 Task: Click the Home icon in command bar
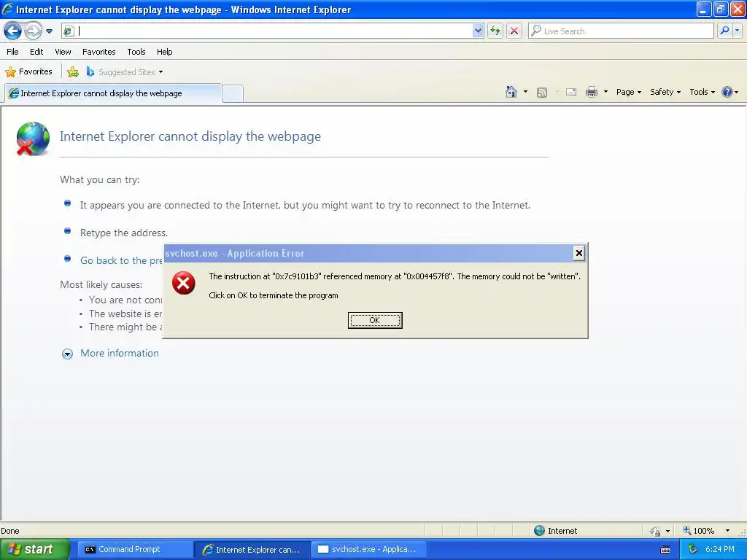coord(511,92)
